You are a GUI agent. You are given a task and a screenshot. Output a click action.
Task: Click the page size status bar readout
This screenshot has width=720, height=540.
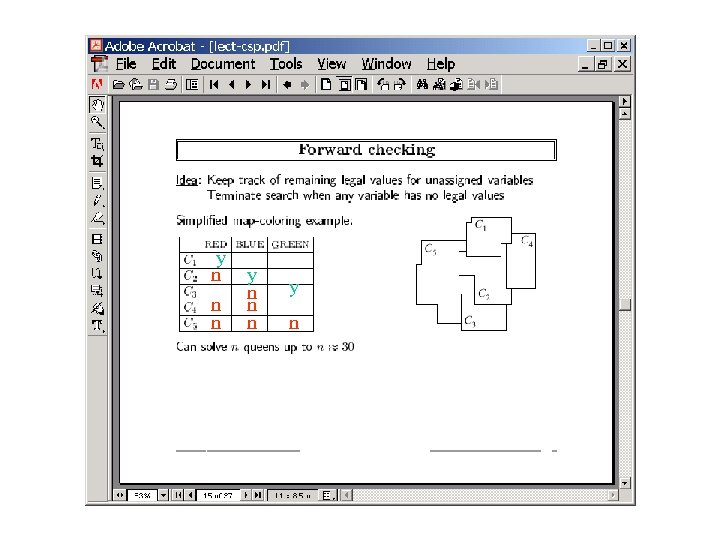(293, 495)
